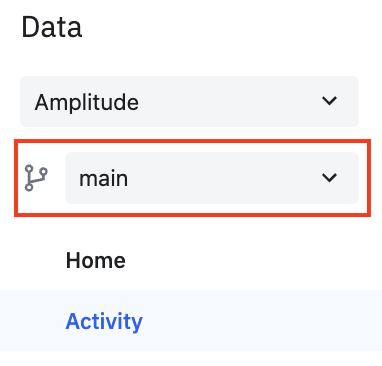Screen dimensions: 382x366
Task: Expand the main branch selector
Action: (212, 178)
